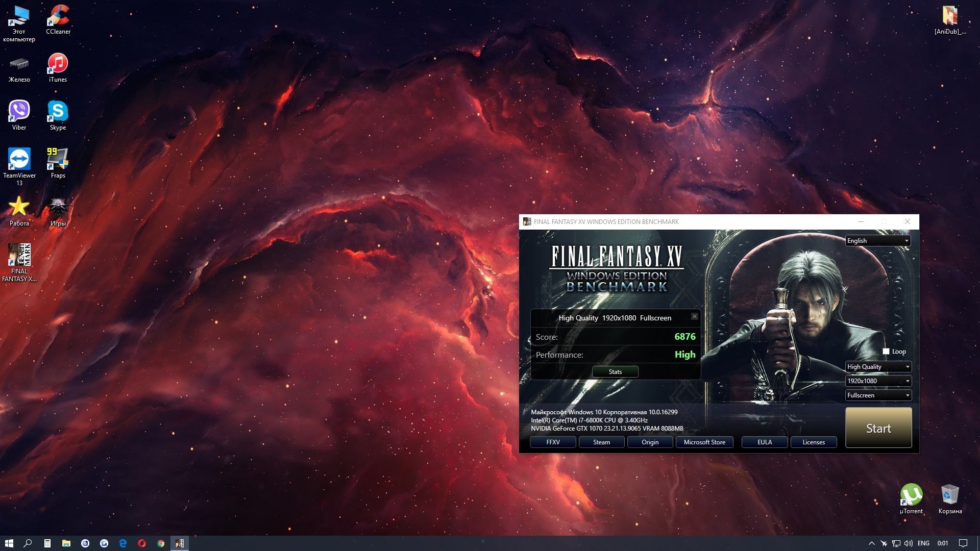
Task: Open the Steam store link button
Action: (x=601, y=442)
